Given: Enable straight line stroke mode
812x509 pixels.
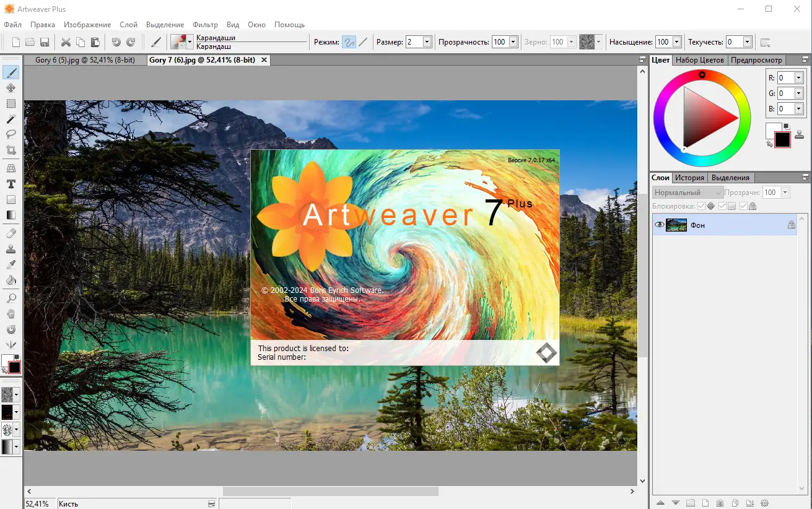Looking at the screenshot, I should (x=363, y=42).
